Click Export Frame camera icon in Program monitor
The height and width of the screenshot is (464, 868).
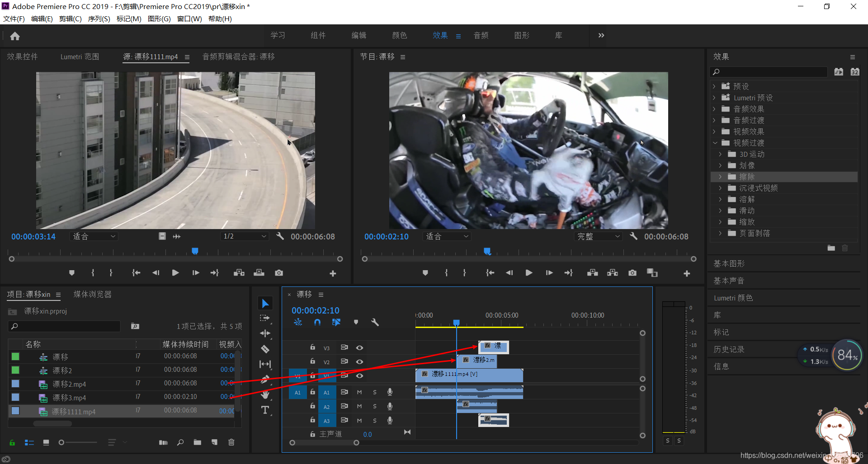pyautogui.click(x=632, y=273)
